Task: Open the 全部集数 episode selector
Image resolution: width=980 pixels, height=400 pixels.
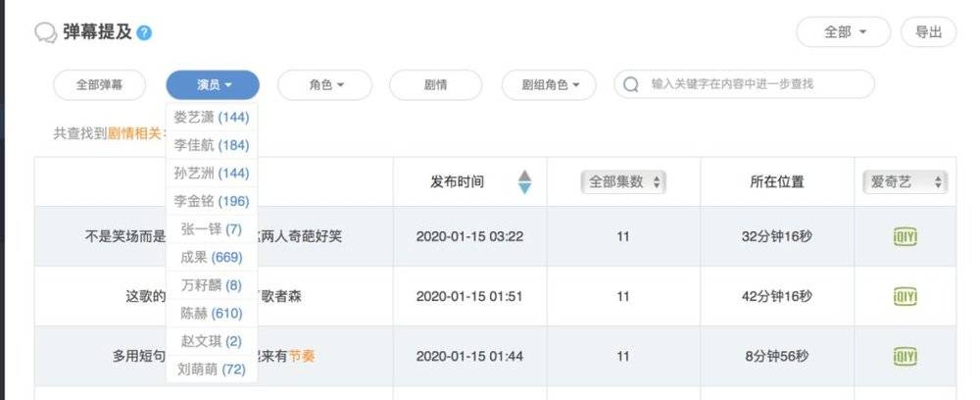Action: (x=622, y=182)
